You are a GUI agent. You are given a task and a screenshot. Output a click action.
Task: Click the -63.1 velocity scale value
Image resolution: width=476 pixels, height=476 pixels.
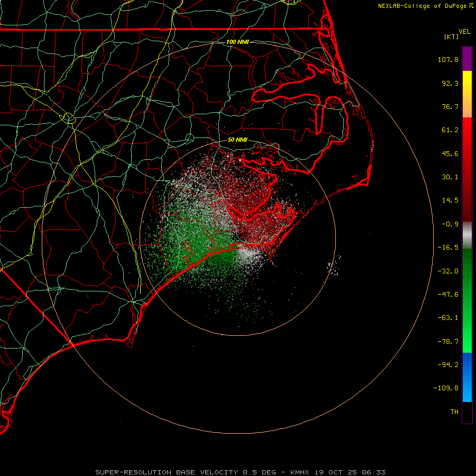[x=448, y=318]
